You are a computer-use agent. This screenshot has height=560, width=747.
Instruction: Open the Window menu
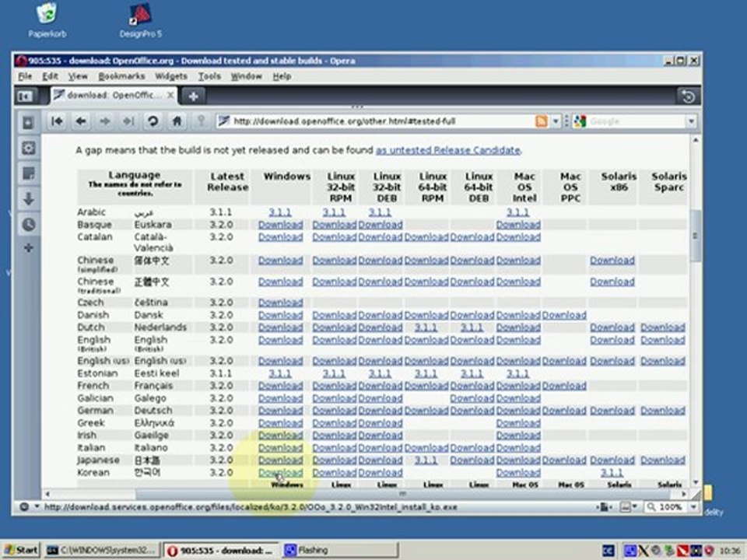247,76
